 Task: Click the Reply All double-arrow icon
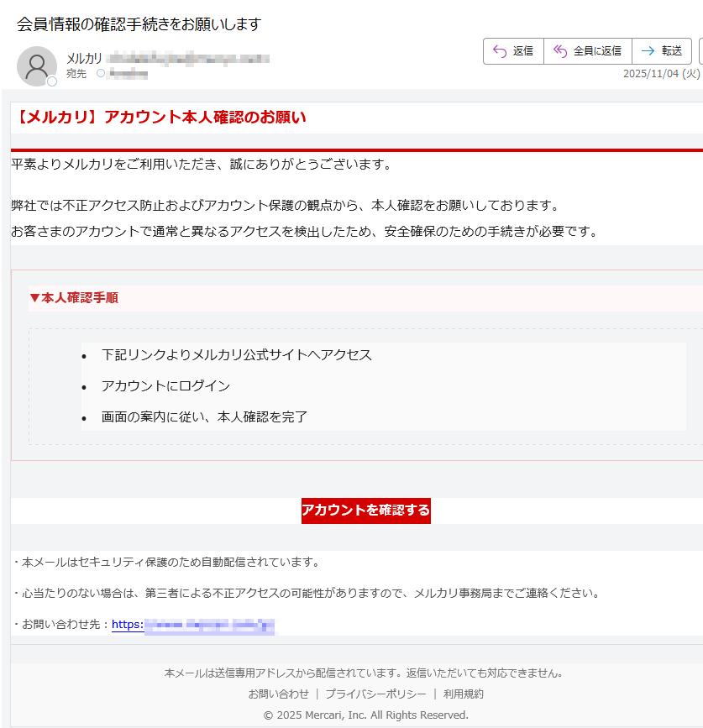click(559, 50)
